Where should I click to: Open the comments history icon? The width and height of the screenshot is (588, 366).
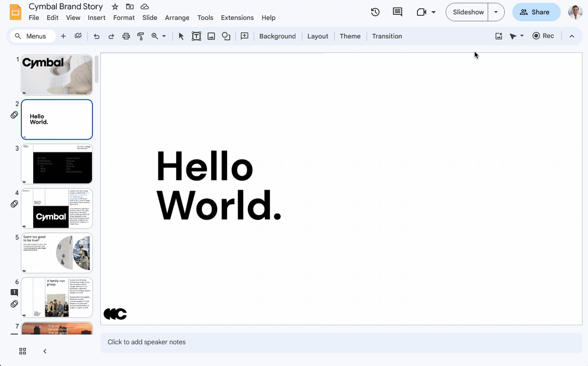point(398,12)
